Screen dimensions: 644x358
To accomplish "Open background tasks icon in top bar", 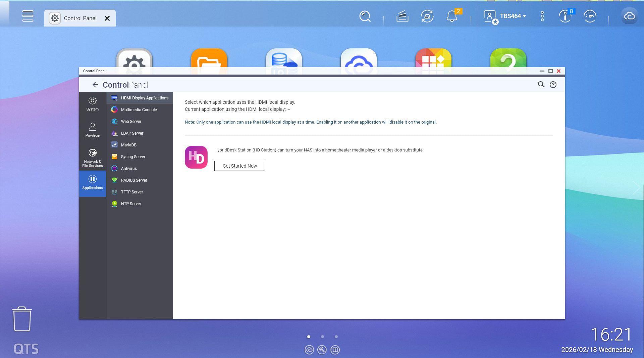I will [402, 16].
